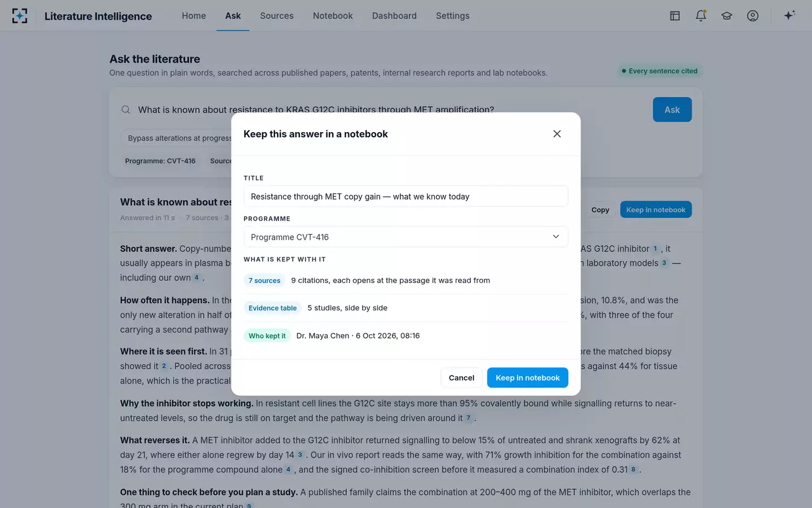812x508 pixels.
Task: Open citation 4 after programme compound alone
Action: tap(288, 470)
